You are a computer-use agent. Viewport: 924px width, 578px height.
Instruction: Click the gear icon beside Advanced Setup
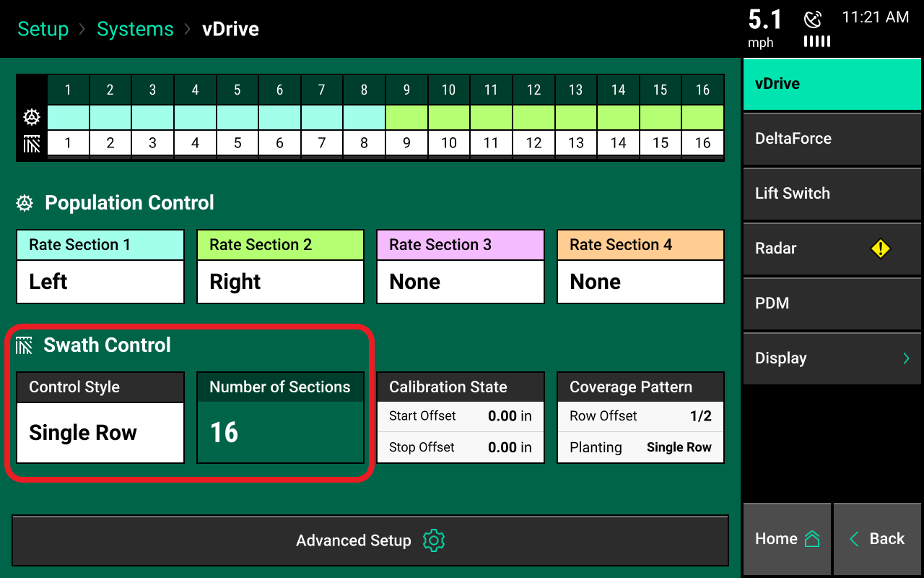pyautogui.click(x=433, y=540)
